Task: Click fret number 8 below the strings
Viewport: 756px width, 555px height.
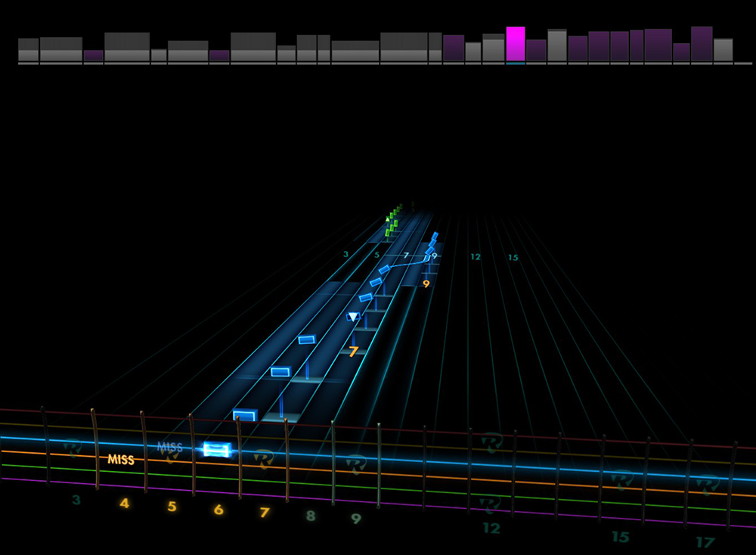Action: (x=311, y=516)
